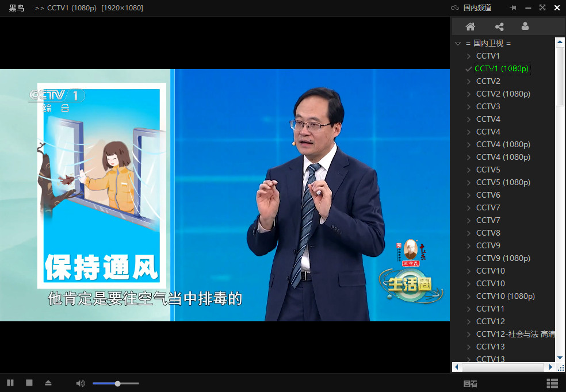
Task: Switch to CCTV6 channel
Action: (x=488, y=195)
